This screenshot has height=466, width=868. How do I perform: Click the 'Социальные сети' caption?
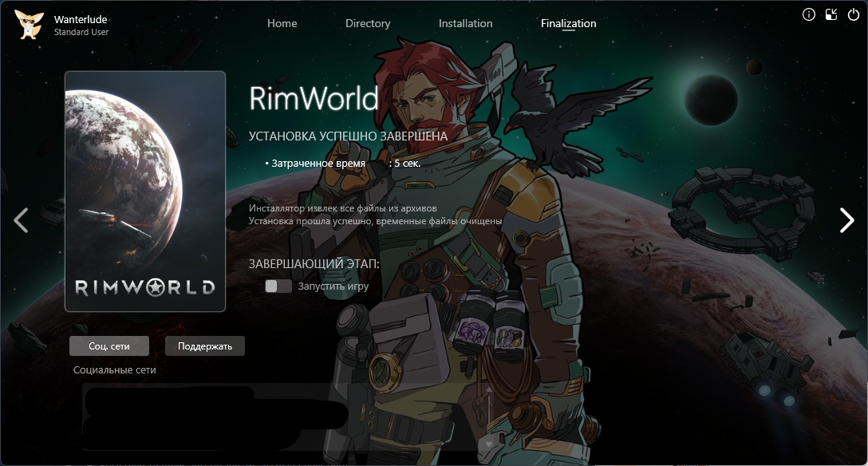pos(115,369)
